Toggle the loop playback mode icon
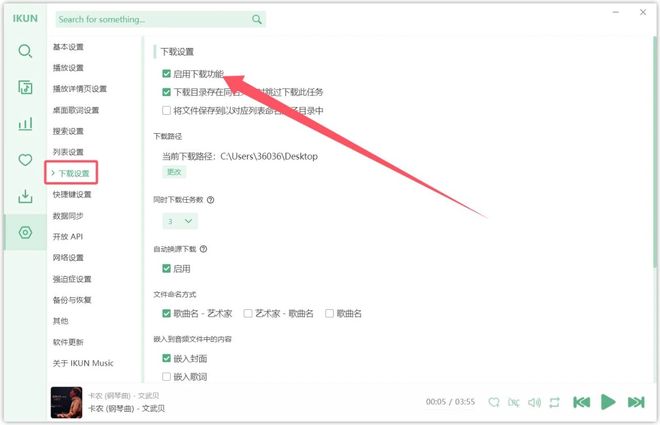Viewport: 660px width, 425px height. [x=555, y=402]
